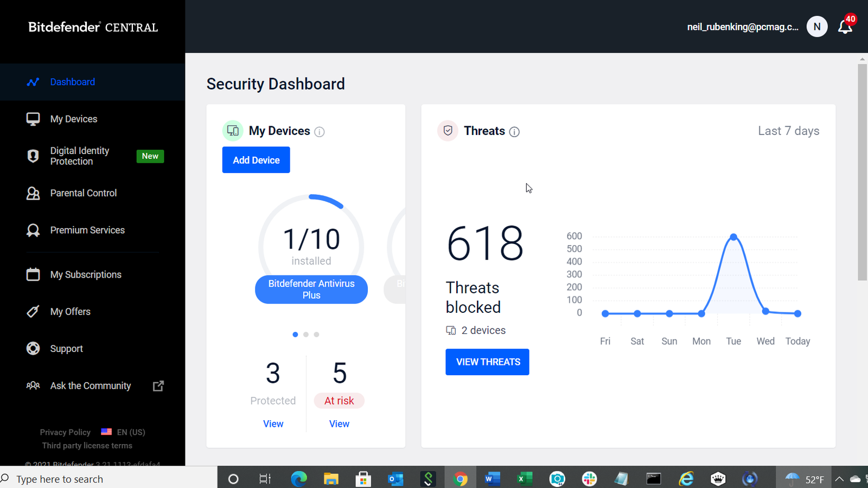The image size is (868, 488).
Task: Select the second carousel dot
Action: click(x=306, y=335)
